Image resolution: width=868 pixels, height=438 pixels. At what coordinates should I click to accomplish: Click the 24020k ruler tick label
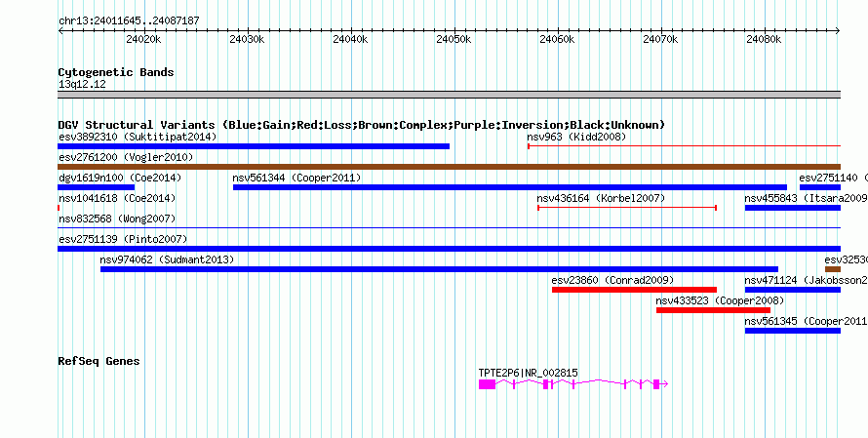click(143, 39)
